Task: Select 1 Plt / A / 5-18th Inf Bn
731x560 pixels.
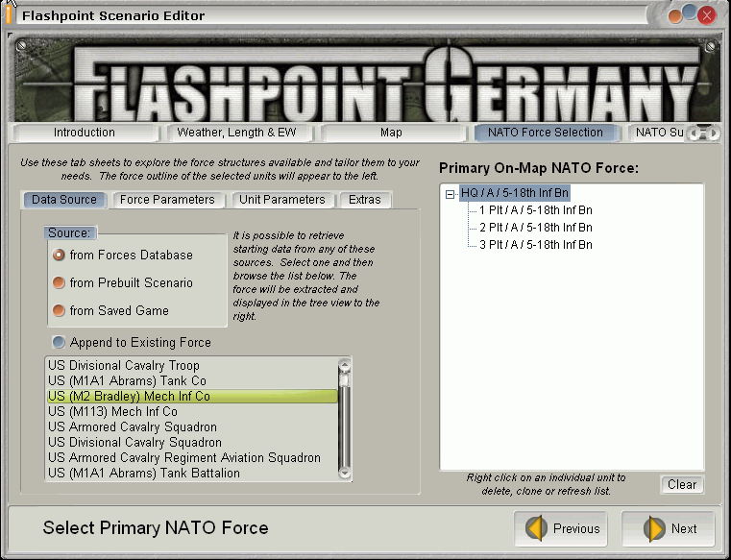Action: pos(536,210)
